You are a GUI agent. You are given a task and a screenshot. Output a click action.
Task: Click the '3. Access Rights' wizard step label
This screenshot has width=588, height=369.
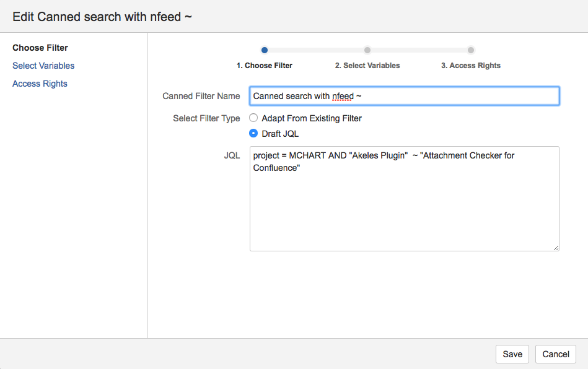tap(471, 65)
